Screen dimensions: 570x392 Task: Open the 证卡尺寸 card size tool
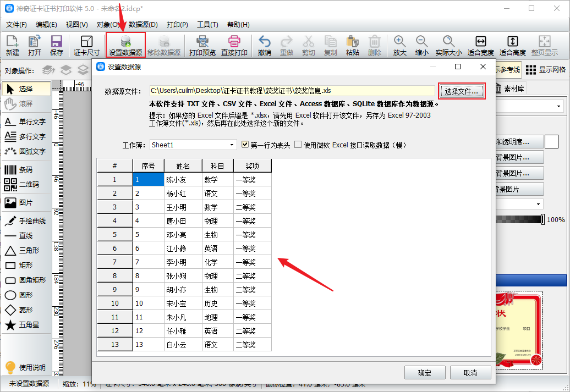pos(86,46)
